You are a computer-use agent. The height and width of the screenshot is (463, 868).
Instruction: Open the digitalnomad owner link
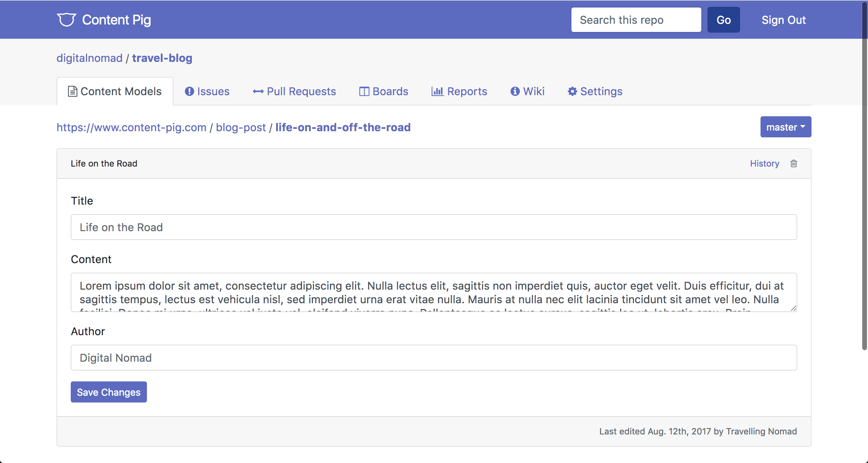[89, 58]
